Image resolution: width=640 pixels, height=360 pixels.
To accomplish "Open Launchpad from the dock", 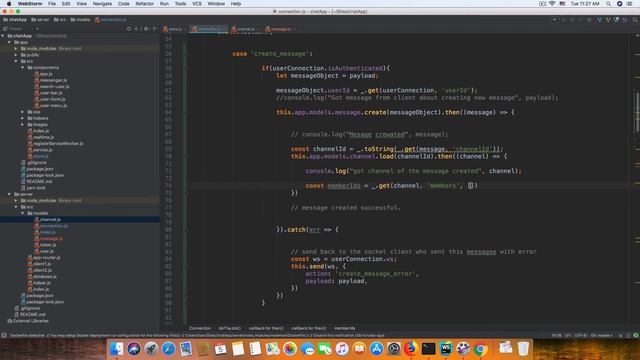I will pos(151,349).
